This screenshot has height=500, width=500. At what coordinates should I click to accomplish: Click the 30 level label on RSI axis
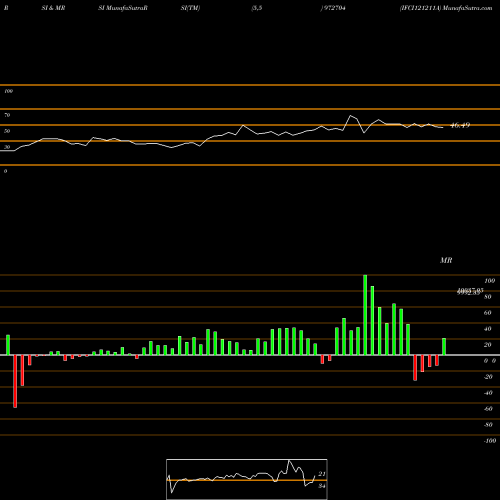click(7, 147)
